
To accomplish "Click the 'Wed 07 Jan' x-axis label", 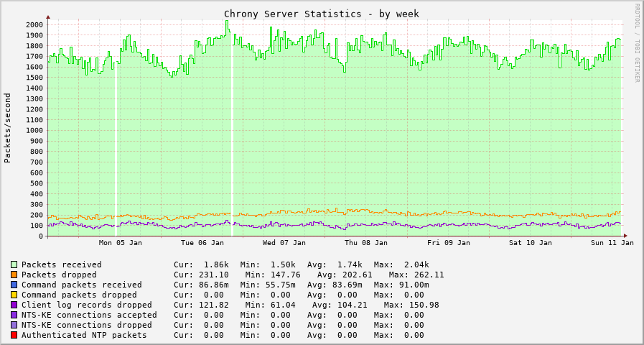I will [284, 243].
